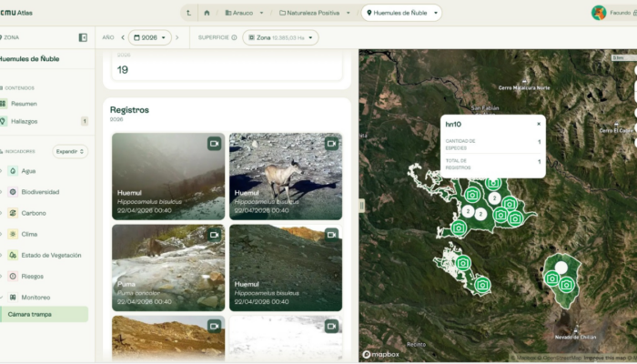
Task: Click the plain white marker in the southeast zone
Action: [561, 268]
